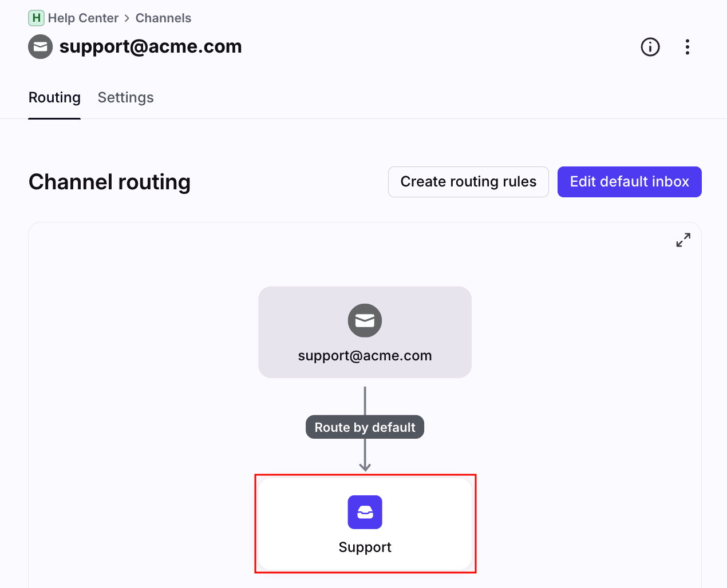Viewport: 727px width, 588px height.
Task: Click the envelope icon in the channel node
Action: [365, 320]
